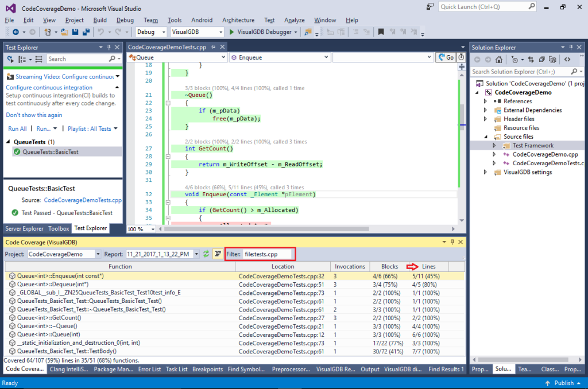588x389 pixels.
Task: Select the Queue<int>::Dequeue(int*) coverage row
Action: [234, 285]
